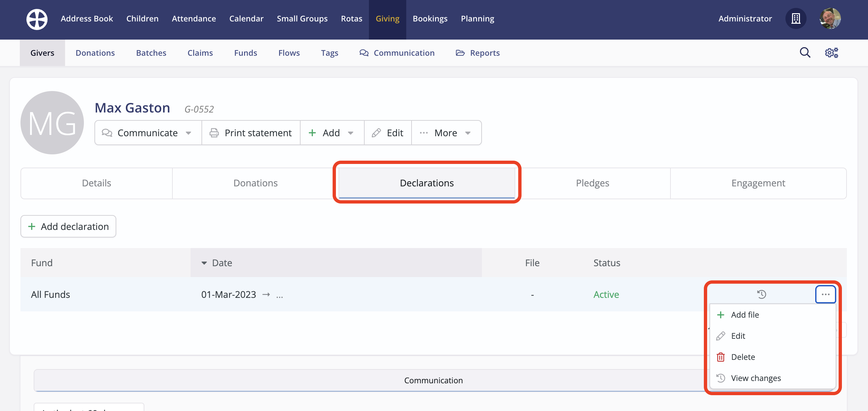Click the ChurchSuite globe logo
Image resolution: width=868 pixels, height=411 pixels.
click(x=37, y=19)
